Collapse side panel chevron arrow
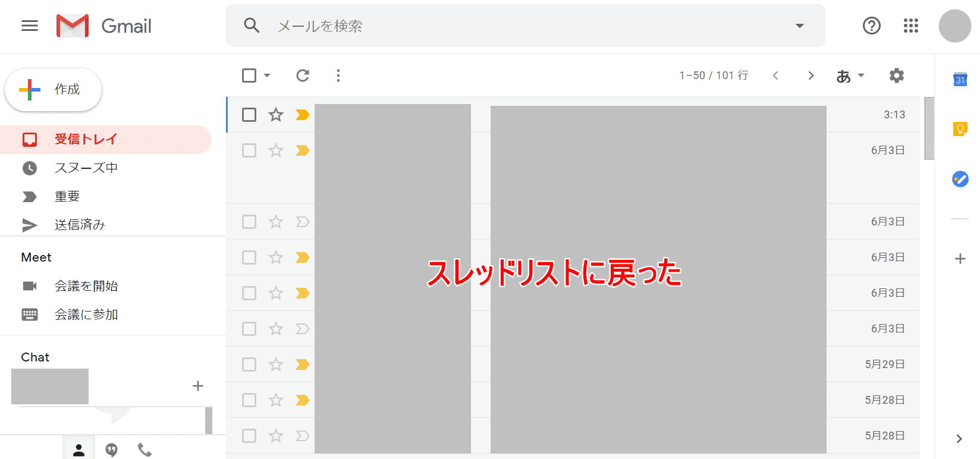This screenshot has height=459, width=980. [959, 439]
